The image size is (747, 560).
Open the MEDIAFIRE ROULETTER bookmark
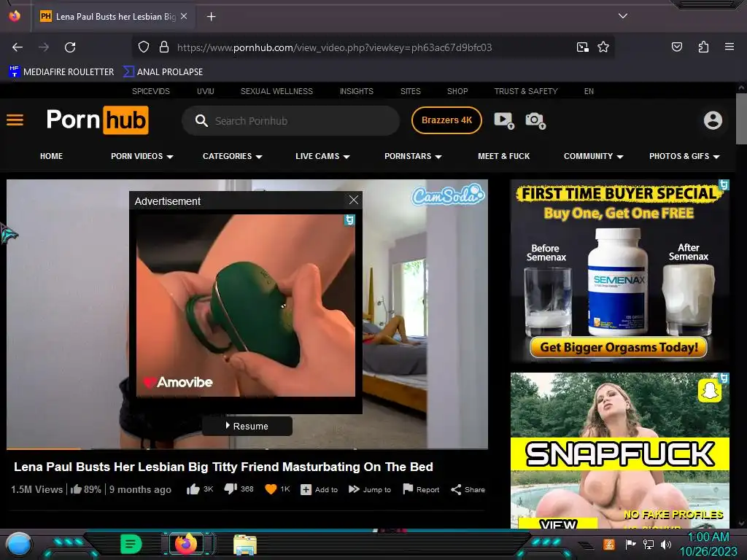tap(61, 72)
